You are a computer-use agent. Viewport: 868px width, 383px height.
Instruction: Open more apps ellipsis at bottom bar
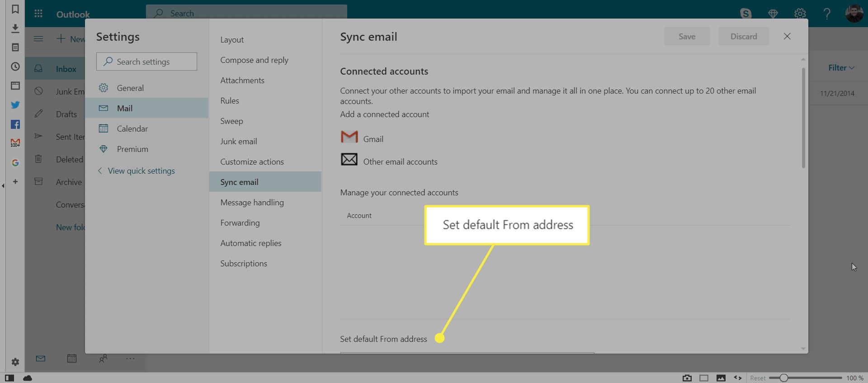tap(130, 359)
